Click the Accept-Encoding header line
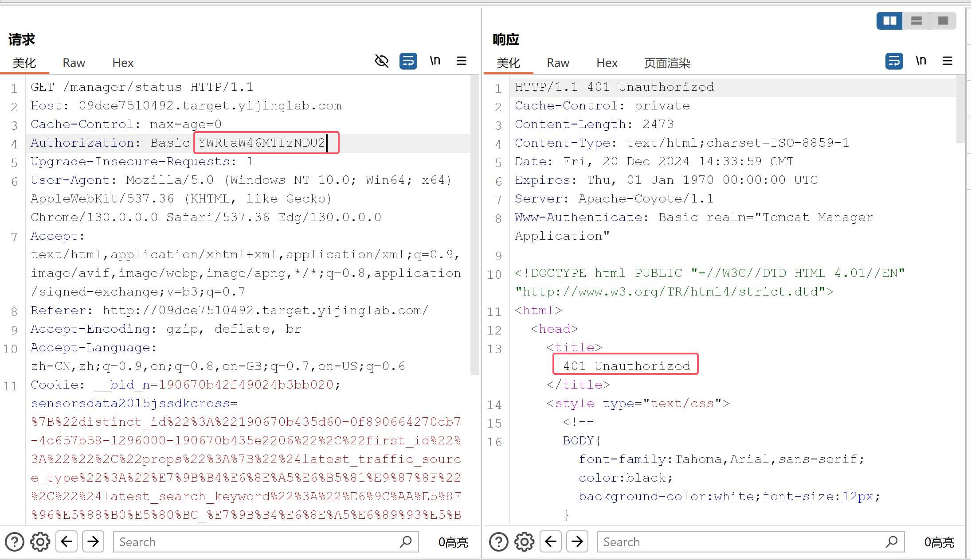This screenshot has height=560, width=971. pyautogui.click(x=166, y=329)
